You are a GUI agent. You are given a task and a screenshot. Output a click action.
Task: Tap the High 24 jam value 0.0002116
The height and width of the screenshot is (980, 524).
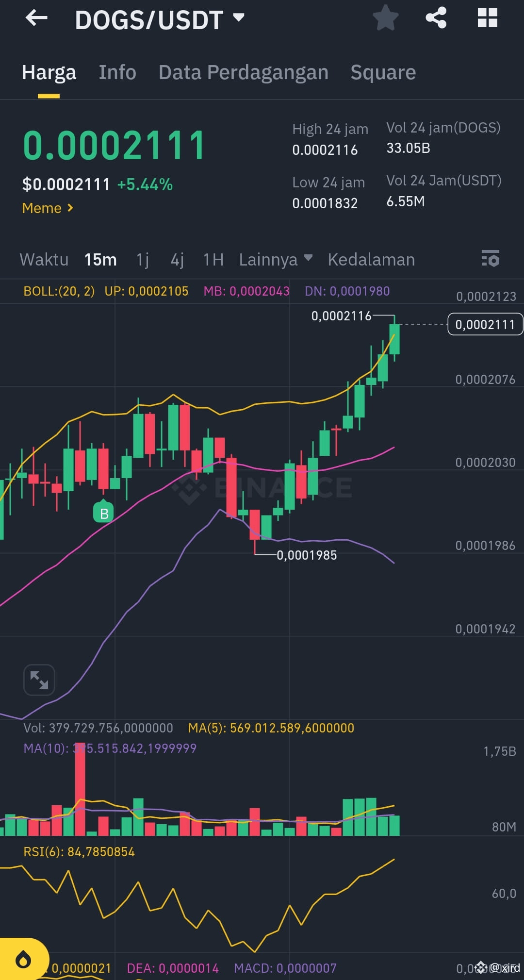tap(325, 150)
